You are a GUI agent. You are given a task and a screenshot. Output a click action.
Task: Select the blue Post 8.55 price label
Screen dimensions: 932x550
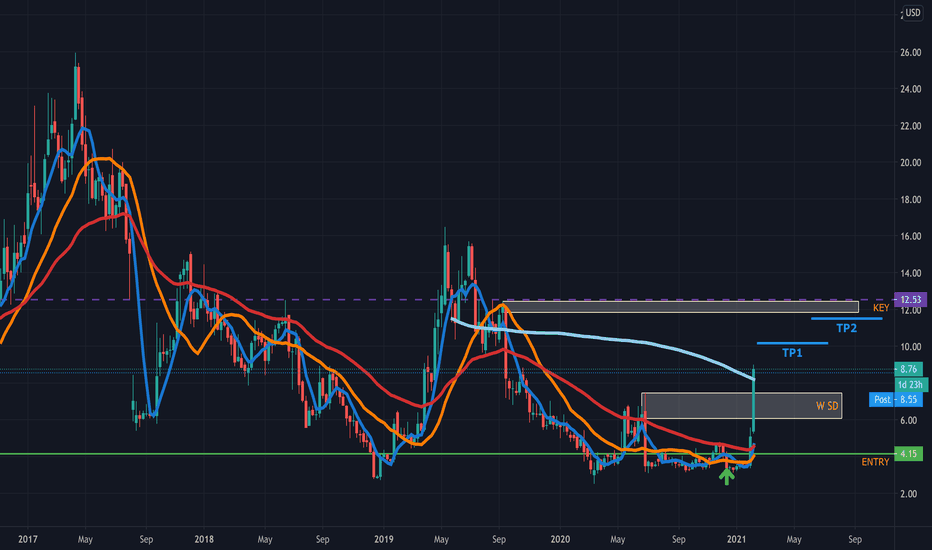click(896, 400)
